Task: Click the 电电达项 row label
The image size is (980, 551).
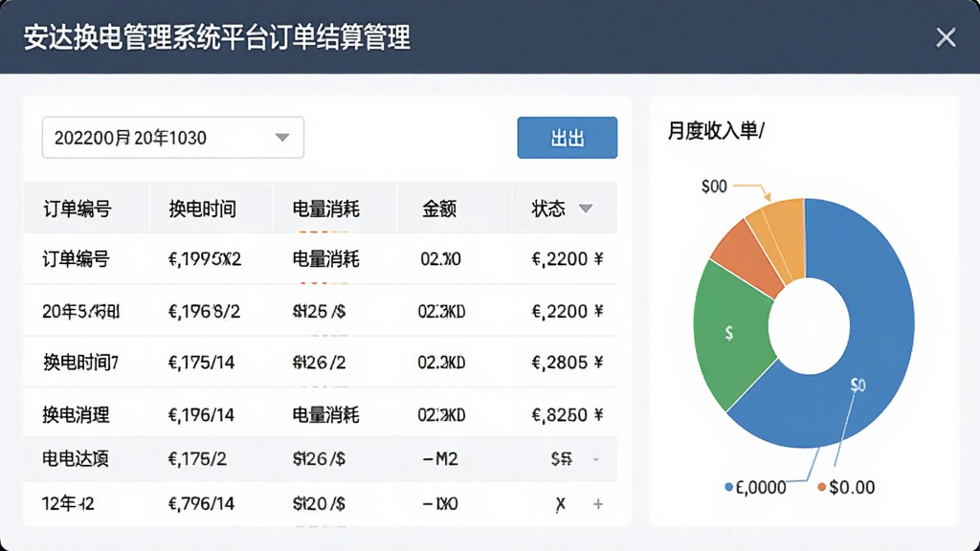Action: tap(76, 458)
